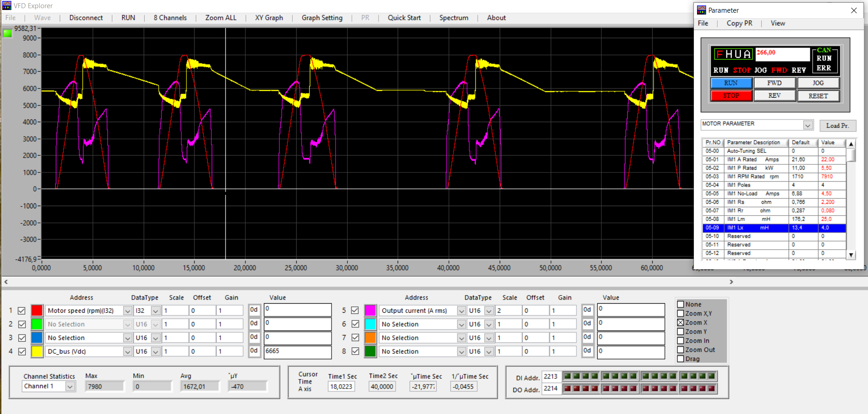Viewport: 868px width, 414px height.
Task: Uncheck the channel 1 enable checkbox
Action: coord(21,311)
